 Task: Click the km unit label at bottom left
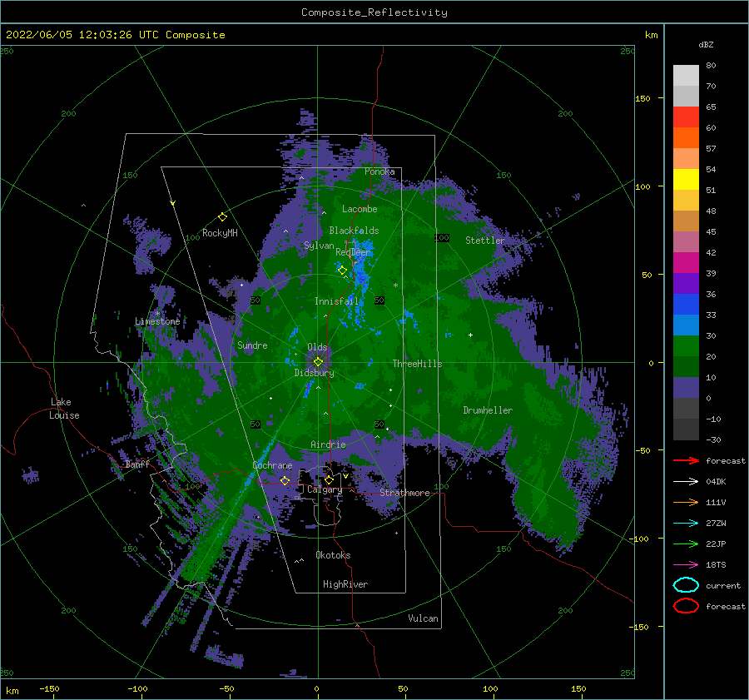point(12,691)
